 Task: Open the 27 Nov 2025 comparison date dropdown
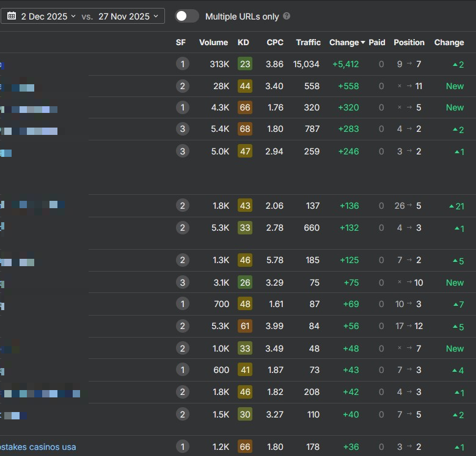point(128,16)
